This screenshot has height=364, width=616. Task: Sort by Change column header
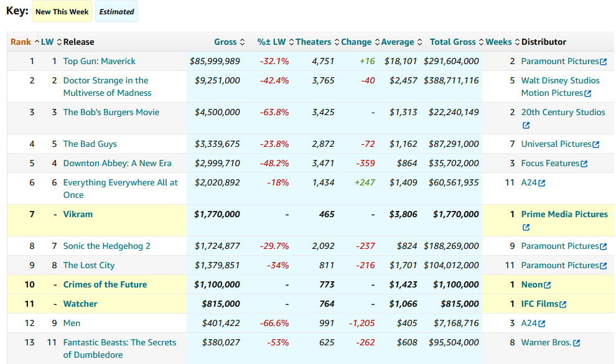click(360, 42)
